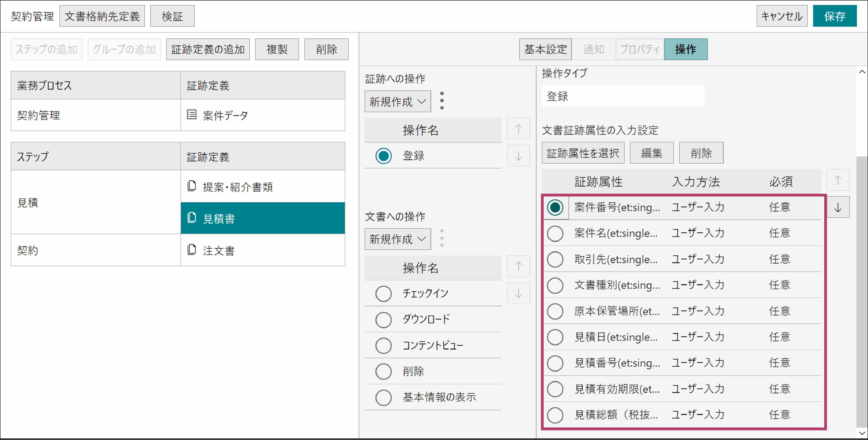Select the 見積書 row in the step table
Viewport: 868px width, 440px height.
click(263, 218)
